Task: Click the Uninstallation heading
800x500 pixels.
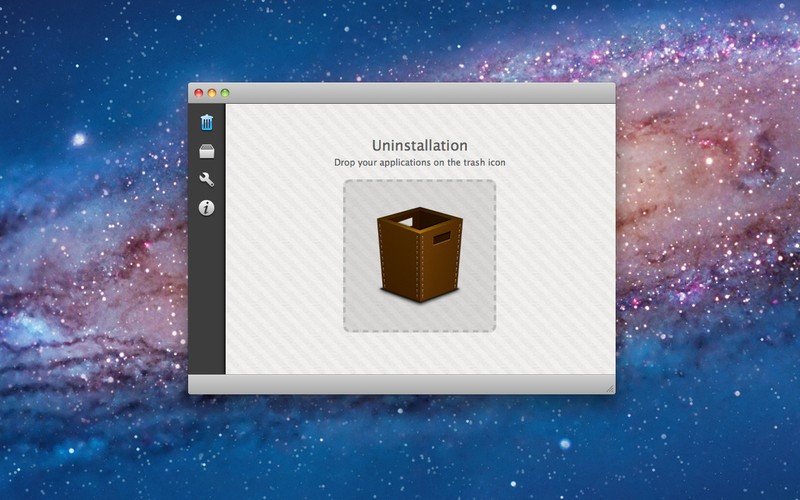Action: click(419, 145)
